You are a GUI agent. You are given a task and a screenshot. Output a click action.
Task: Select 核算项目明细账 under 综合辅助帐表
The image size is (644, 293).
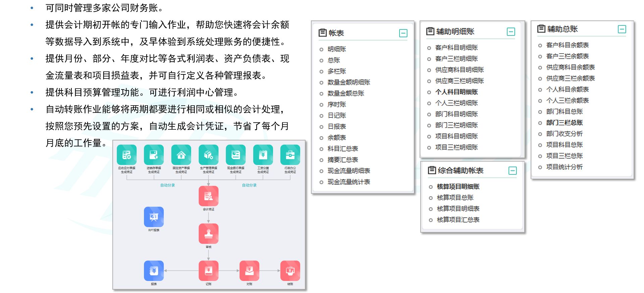coord(458,187)
